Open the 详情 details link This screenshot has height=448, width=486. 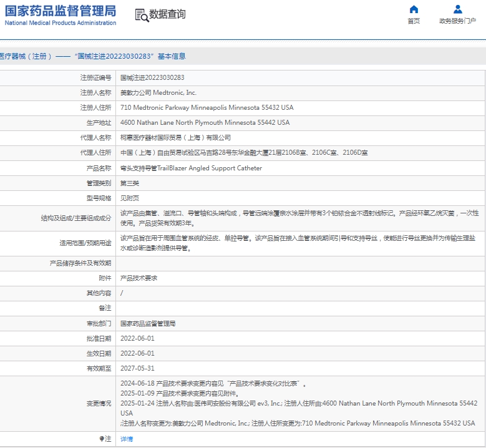pos(127,439)
